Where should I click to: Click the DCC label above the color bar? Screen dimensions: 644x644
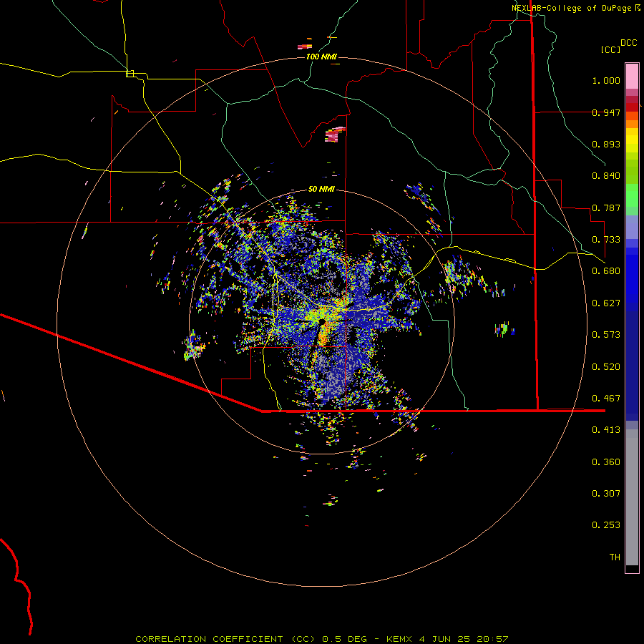pyautogui.click(x=628, y=43)
